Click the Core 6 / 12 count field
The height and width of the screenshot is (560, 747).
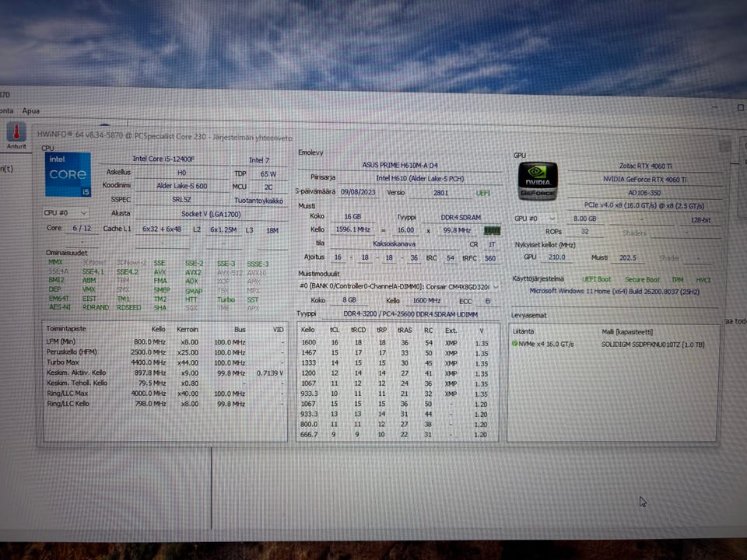[x=82, y=228]
